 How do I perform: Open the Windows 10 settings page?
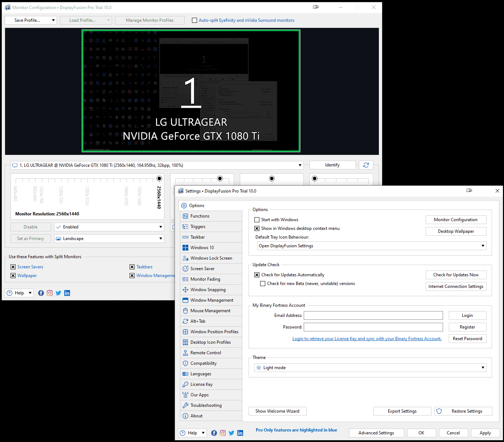pyautogui.click(x=211, y=248)
